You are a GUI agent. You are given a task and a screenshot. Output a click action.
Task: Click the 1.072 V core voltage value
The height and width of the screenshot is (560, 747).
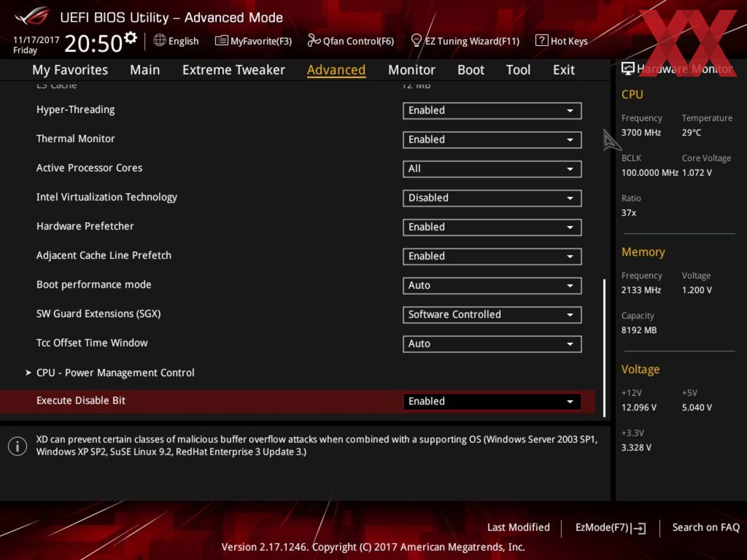tap(697, 172)
